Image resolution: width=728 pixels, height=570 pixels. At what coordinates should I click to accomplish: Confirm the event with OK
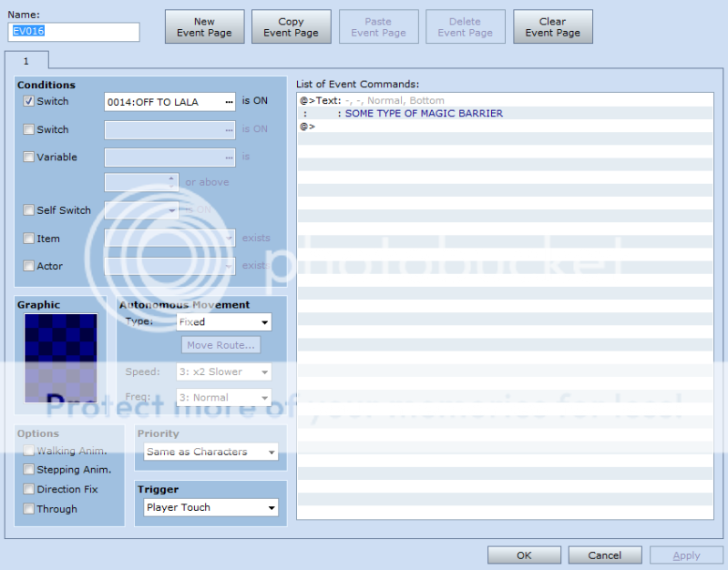[524, 555]
